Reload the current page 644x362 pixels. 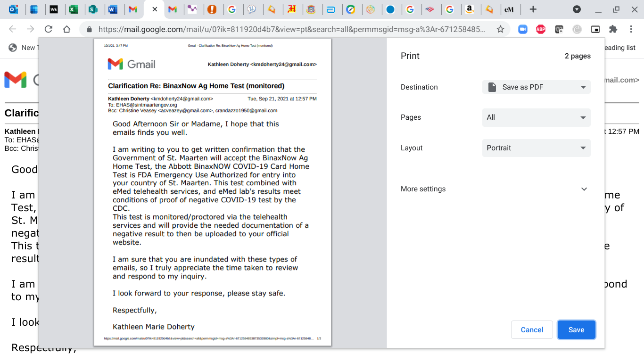tap(48, 29)
